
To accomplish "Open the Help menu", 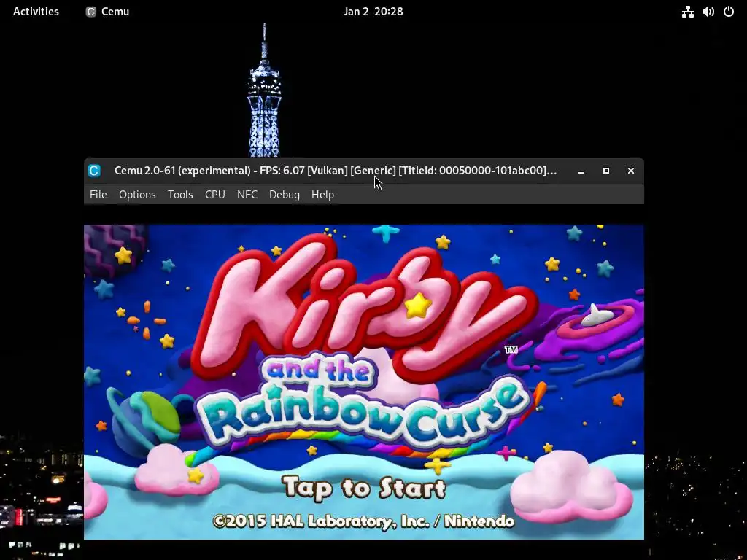I will (x=322, y=194).
